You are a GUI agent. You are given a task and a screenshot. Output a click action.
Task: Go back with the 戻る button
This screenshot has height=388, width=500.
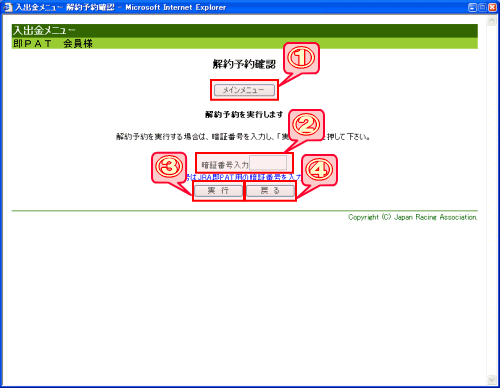pos(270,191)
